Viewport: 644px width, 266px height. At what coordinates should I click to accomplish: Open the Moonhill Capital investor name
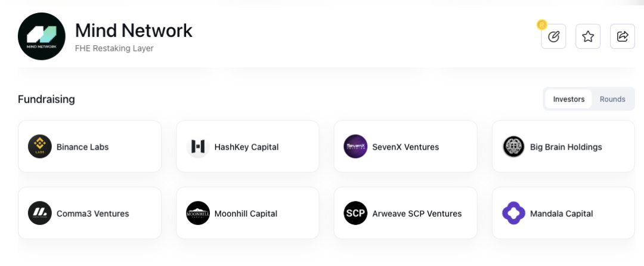tap(246, 214)
